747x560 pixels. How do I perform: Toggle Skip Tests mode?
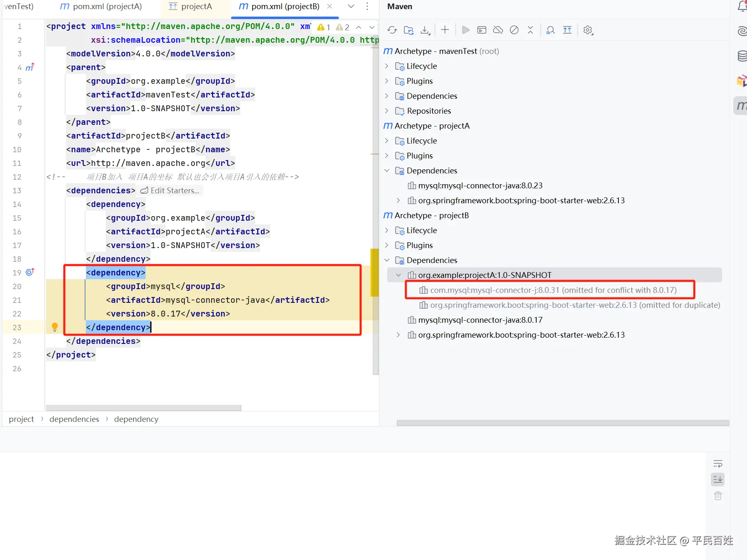pos(514,30)
